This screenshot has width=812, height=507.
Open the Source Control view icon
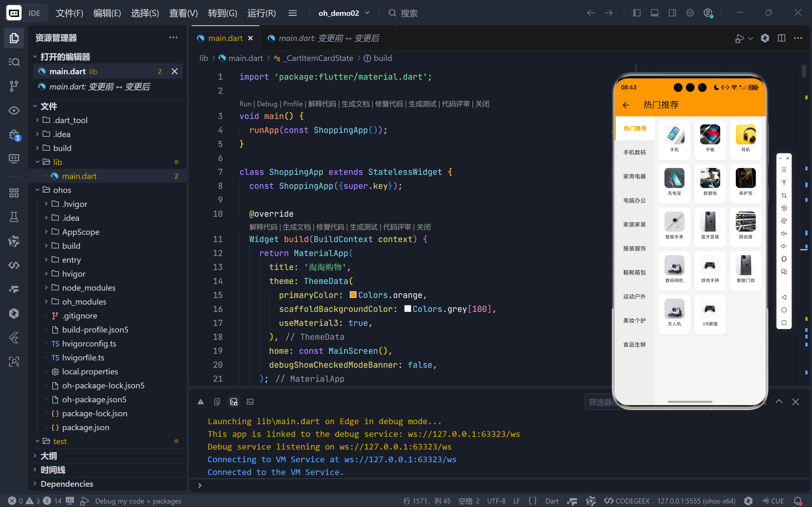pyautogui.click(x=14, y=86)
